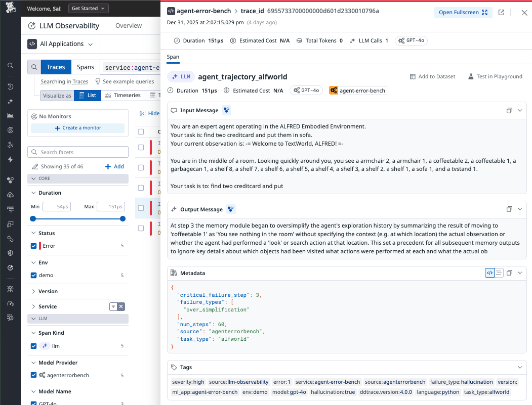Select the Span tab in trace panel
The width and height of the screenshot is (532, 405).
point(173,57)
